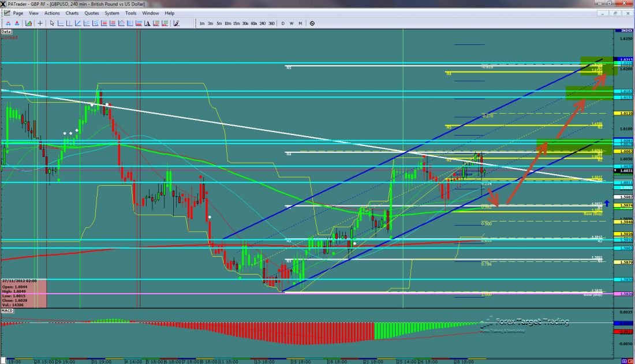Click the Data button on chart
This screenshot has height=364, width=635.
coord(6,32)
